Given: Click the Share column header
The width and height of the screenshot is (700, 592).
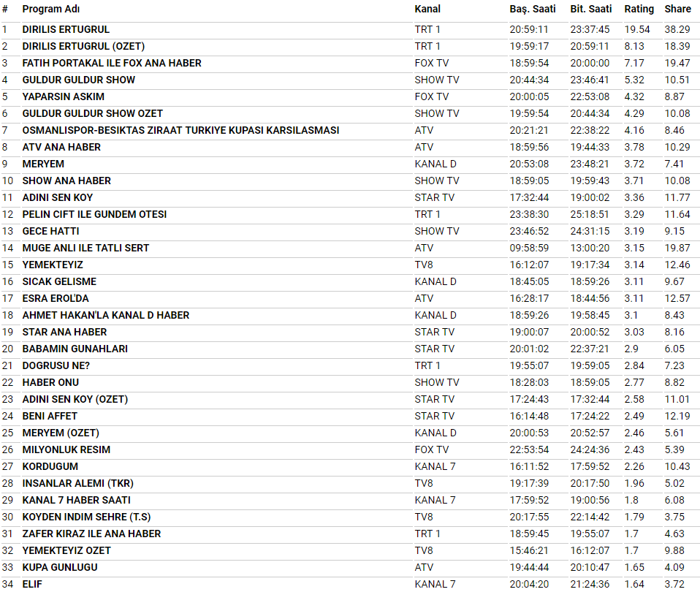Looking at the screenshot, I should [x=677, y=9].
